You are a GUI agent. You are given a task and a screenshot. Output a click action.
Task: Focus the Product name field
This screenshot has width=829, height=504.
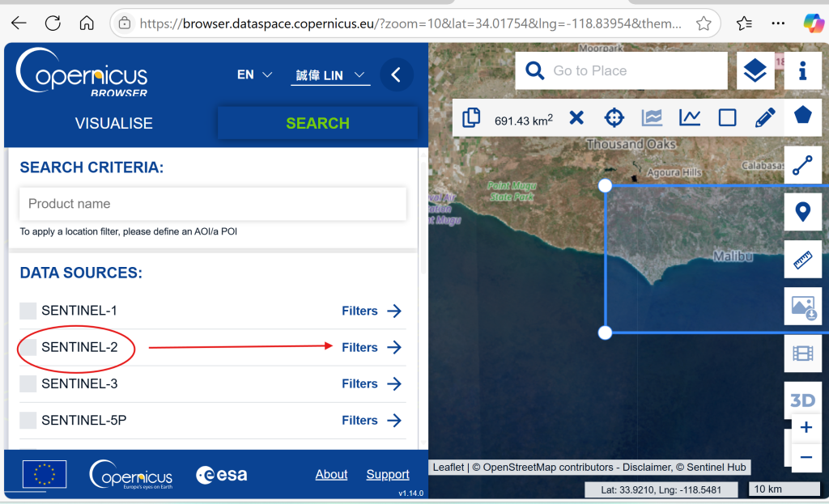(213, 203)
